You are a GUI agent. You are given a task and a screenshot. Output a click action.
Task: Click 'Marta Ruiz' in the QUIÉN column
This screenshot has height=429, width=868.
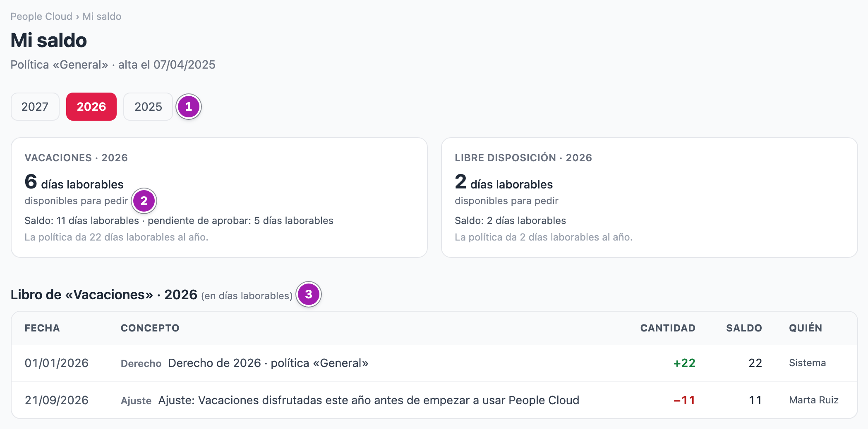click(x=814, y=400)
